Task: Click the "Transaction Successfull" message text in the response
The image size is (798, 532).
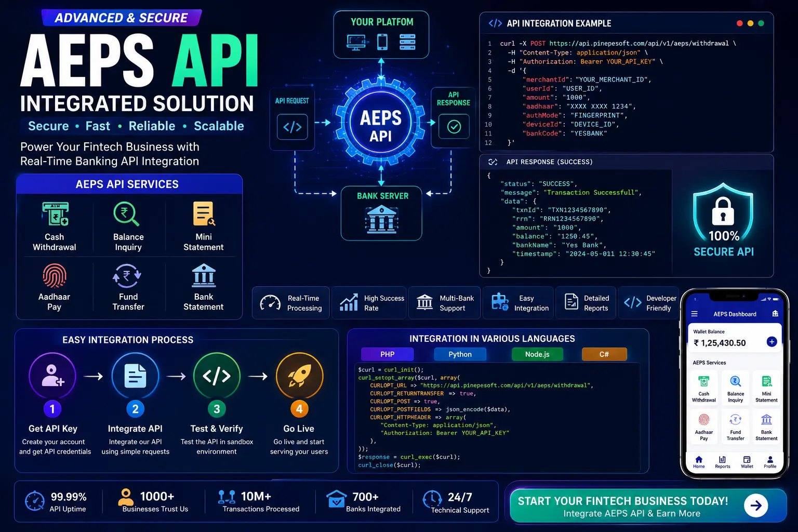Action: [x=590, y=193]
